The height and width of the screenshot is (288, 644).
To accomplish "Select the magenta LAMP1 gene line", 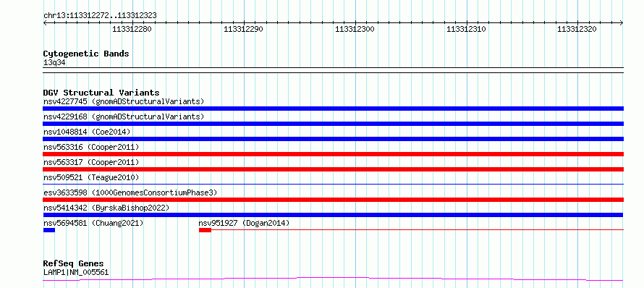I will (333, 279).
